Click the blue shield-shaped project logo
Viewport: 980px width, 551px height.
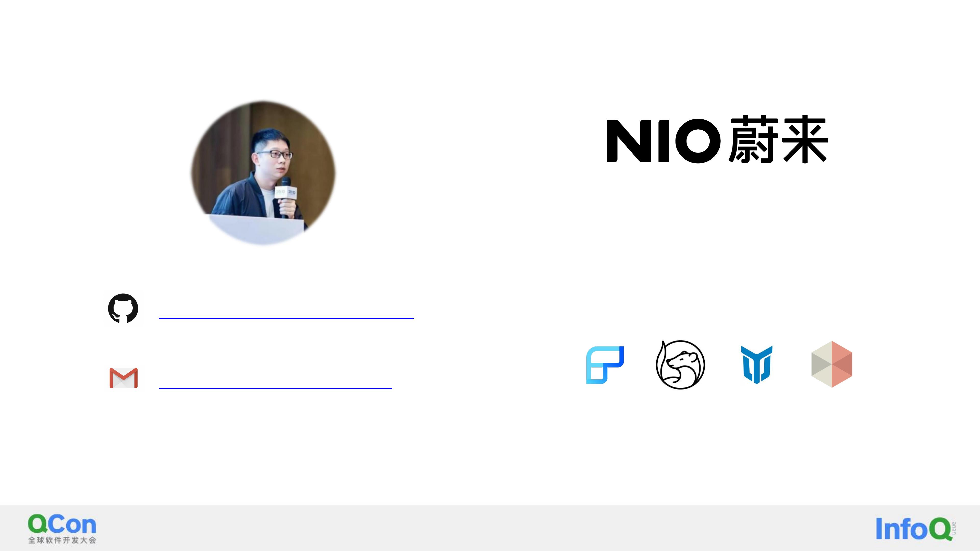coord(756,365)
